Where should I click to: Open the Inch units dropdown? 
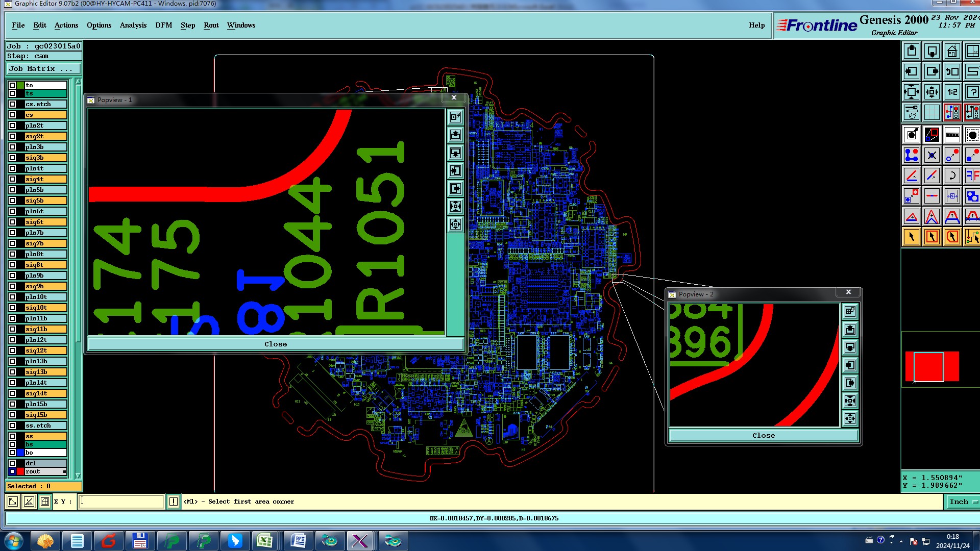[x=962, y=502]
